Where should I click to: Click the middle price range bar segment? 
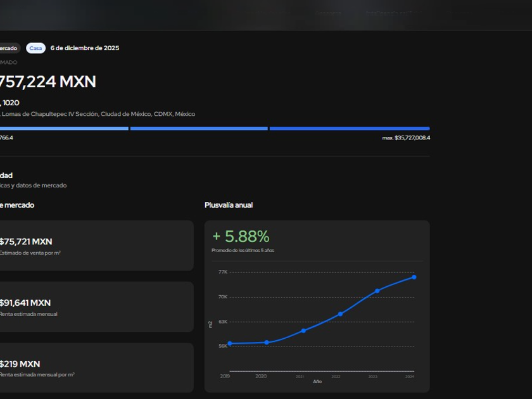pos(199,129)
